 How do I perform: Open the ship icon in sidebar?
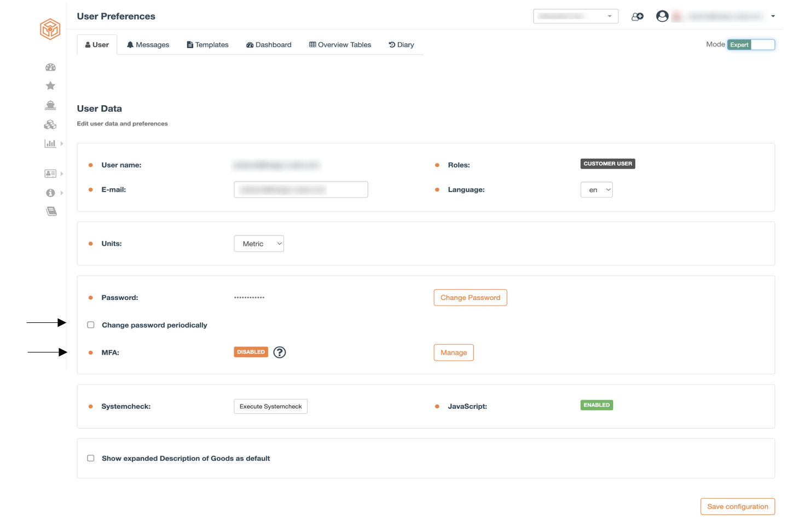coord(50,105)
